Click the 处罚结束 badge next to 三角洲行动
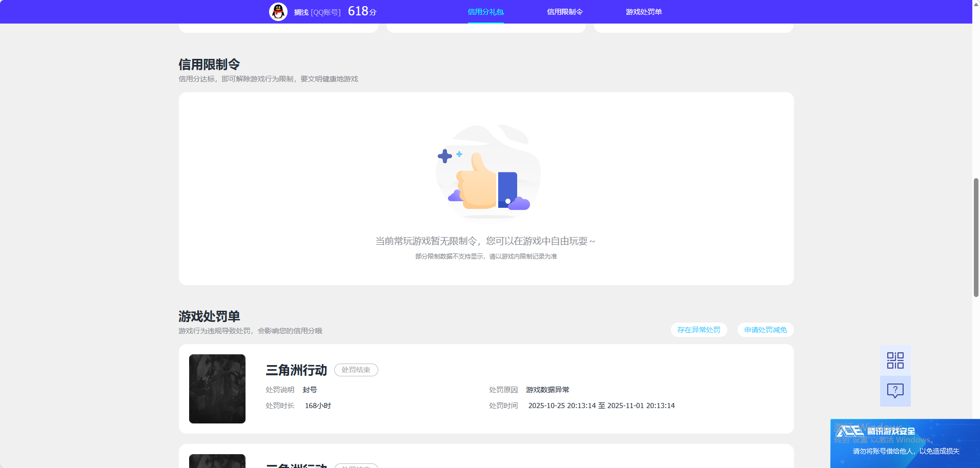980x468 pixels. [x=356, y=370]
